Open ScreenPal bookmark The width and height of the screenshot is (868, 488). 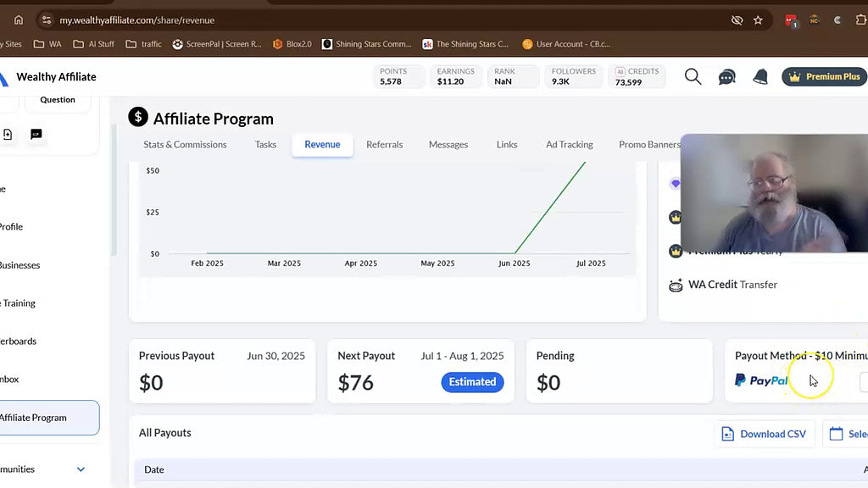coord(216,44)
